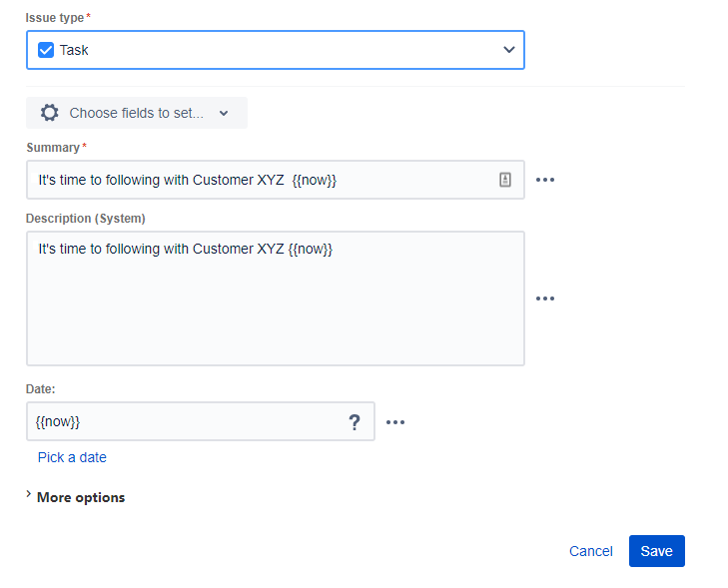
Task: Expand the Choose fields to set dropdown arrow
Action: pos(224,114)
